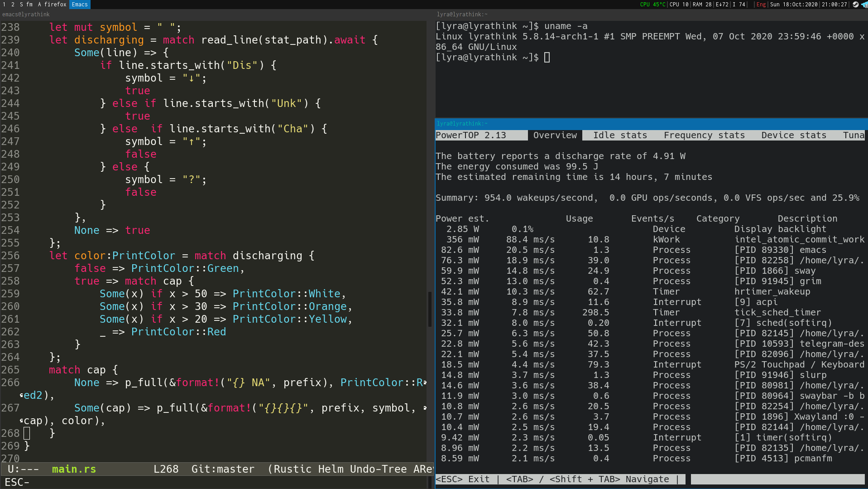The width and height of the screenshot is (868, 489).
Task: Click the [PID 89330] emacs process row
Action: click(650, 250)
